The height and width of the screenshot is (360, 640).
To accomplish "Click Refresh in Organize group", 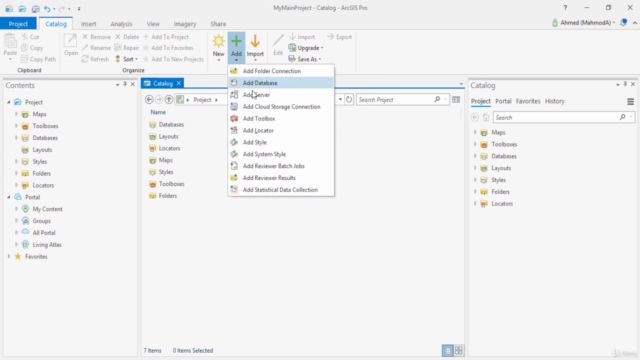I will 95,59.
